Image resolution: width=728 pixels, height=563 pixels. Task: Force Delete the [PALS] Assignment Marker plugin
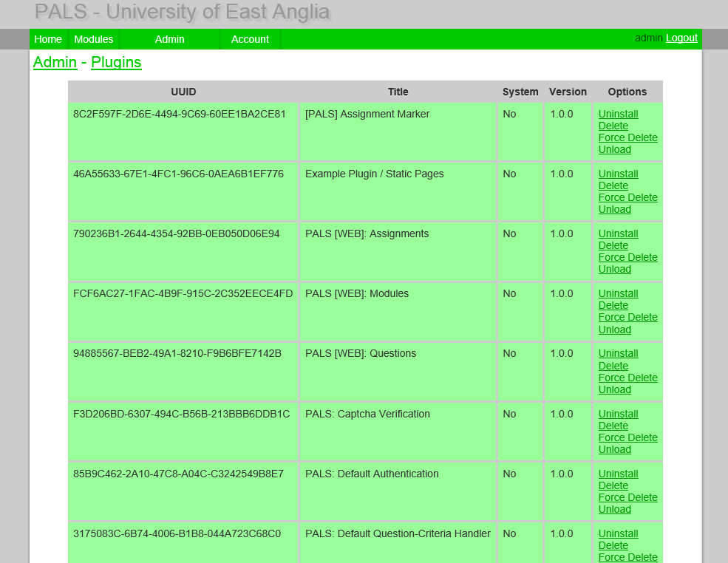pos(627,137)
